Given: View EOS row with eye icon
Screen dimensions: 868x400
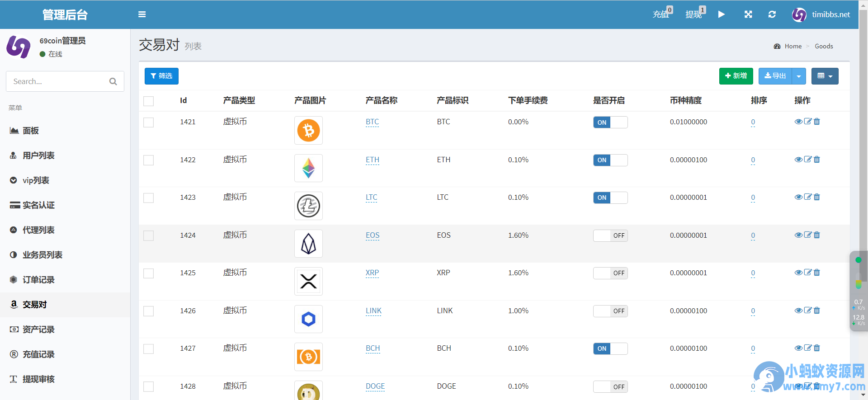Looking at the screenshot, I should click(x=798, y=235).
